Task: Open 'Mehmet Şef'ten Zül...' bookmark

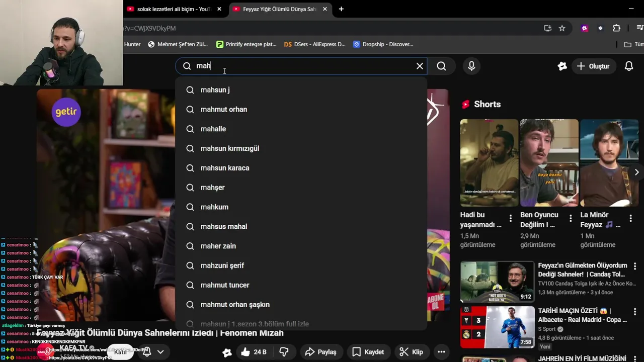Action: coord(178,44)
